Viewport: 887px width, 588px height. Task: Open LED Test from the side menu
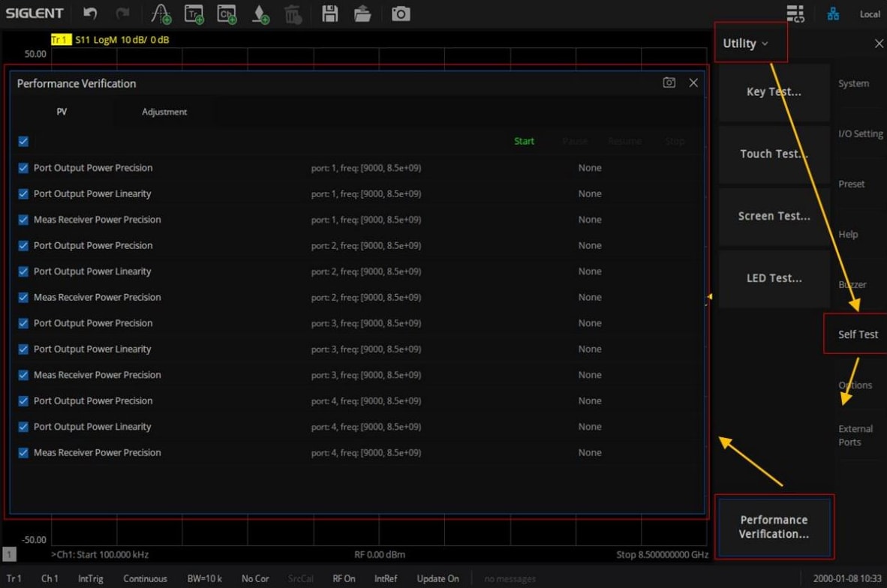[774, 278]
